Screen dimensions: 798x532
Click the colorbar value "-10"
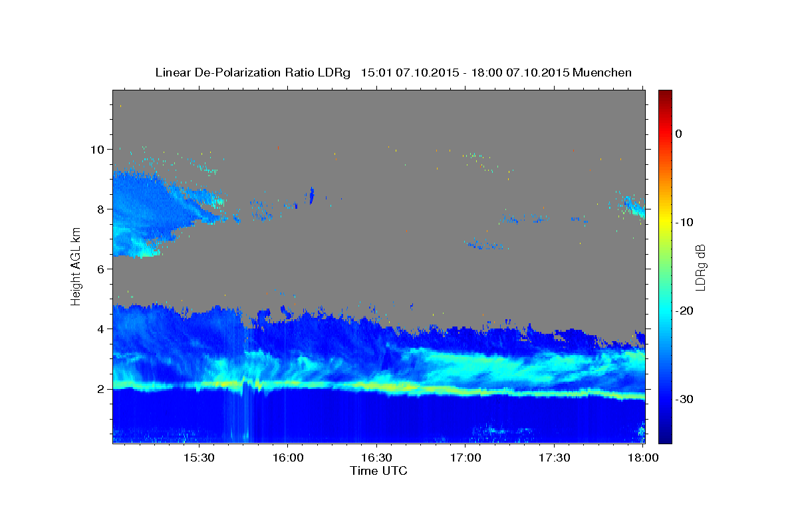(684, 222)
